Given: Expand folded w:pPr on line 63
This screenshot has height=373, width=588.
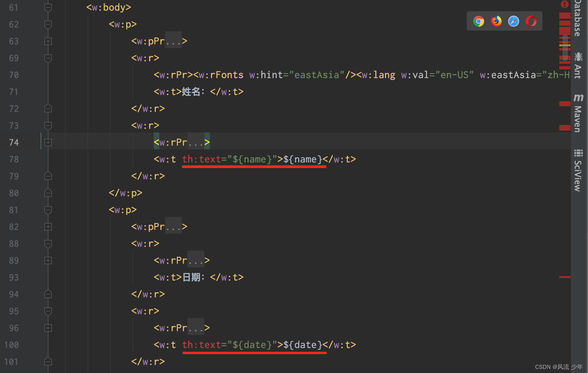Looking at the screenshot, I should tap(48, 41).
